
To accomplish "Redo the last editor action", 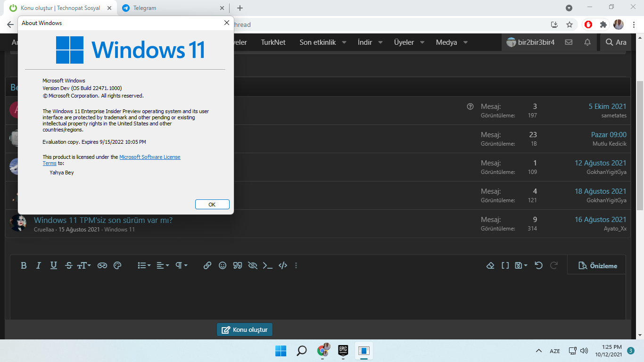I will coord(554,265).
